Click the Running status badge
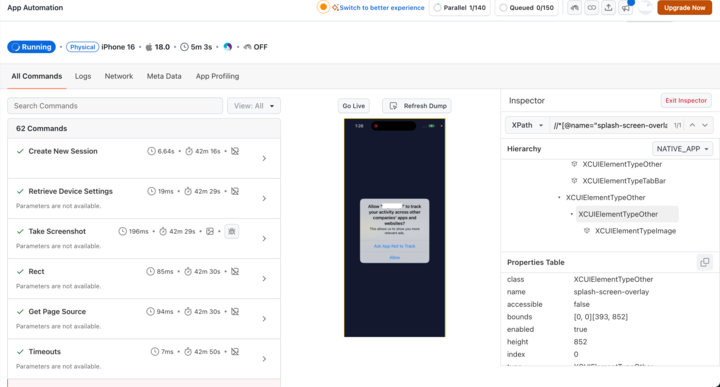 [x=31, y=47]
